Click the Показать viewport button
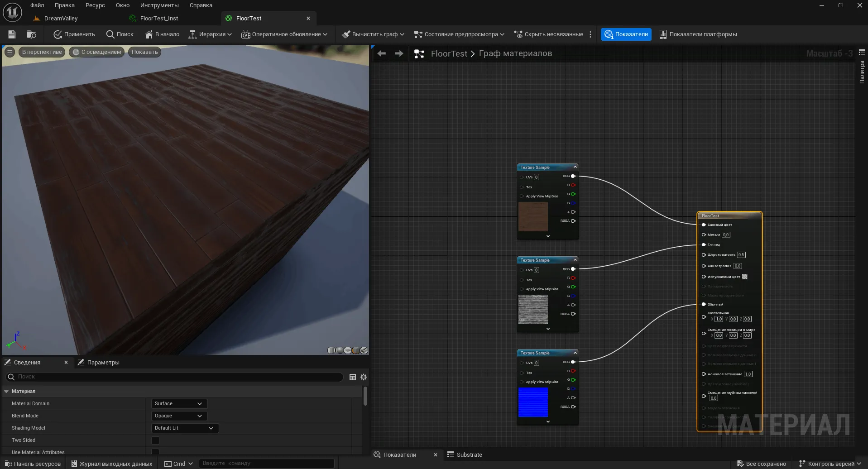 pyautogui.click(x=144, y=52)
